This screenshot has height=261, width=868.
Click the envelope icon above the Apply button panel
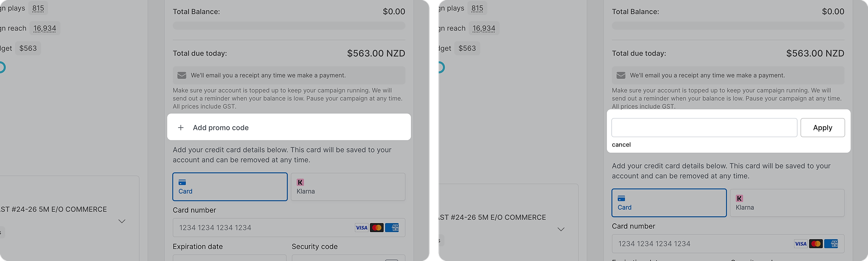(x=621, y=75)
